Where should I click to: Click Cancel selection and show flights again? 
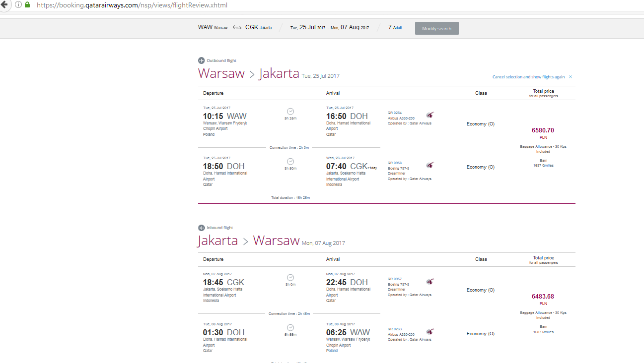528,77
